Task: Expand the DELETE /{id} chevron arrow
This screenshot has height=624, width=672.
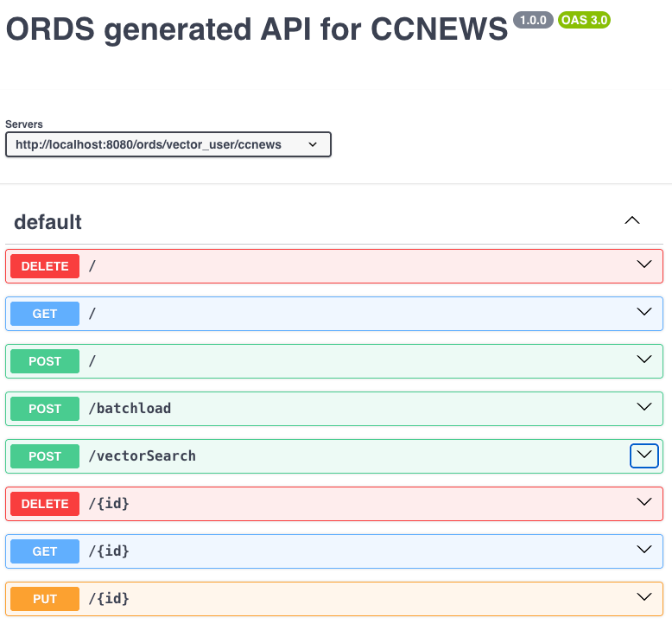Action: click(x=643, y=503)
